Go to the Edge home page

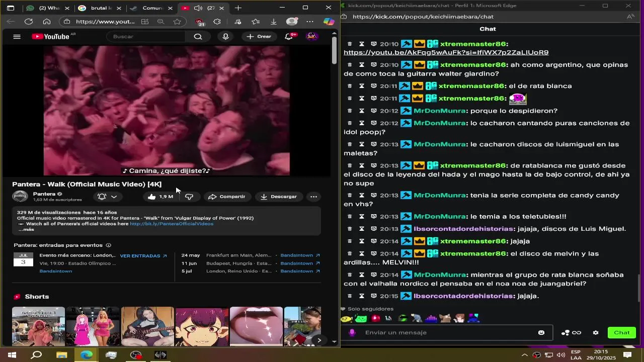pyautogui.click(x=47, y=22)
